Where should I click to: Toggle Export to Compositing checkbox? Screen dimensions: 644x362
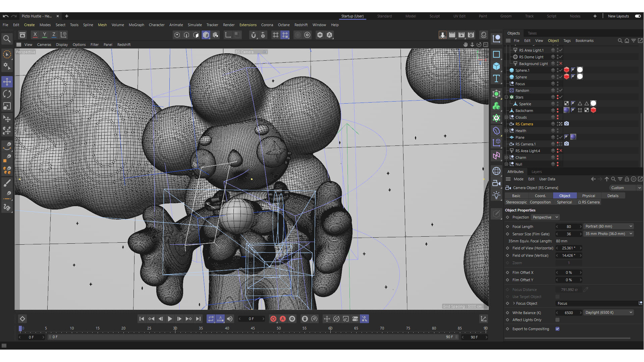[x=557, y=329]
